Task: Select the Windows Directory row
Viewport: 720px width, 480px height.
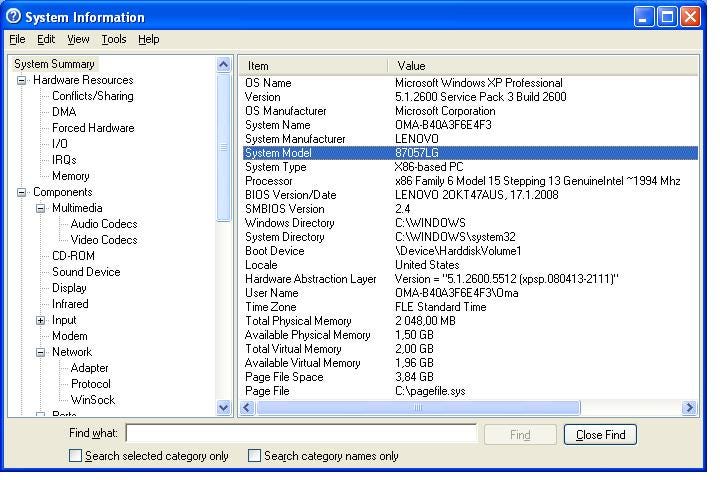Action: (470, 223)
